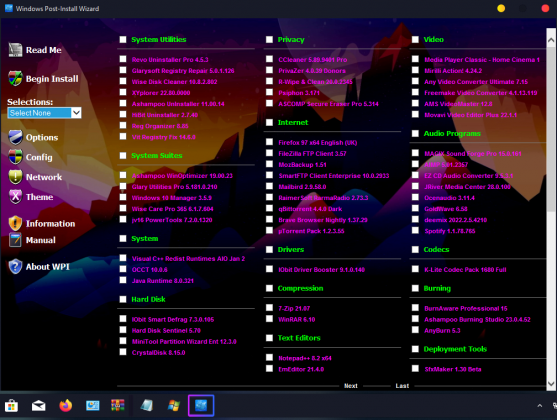Viewport: 557px width, 420px height.
Task: Click the Windows 10 Manager 3.5.9 label
Action: tap(172, 198)
